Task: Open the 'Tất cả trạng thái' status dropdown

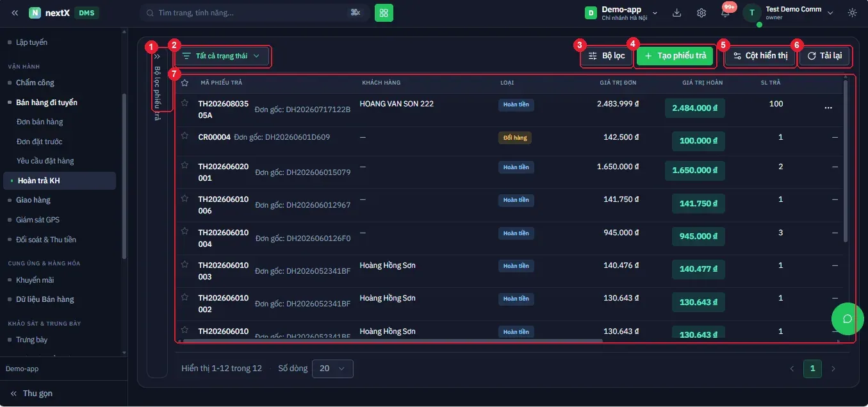Action: coord(222,56)
